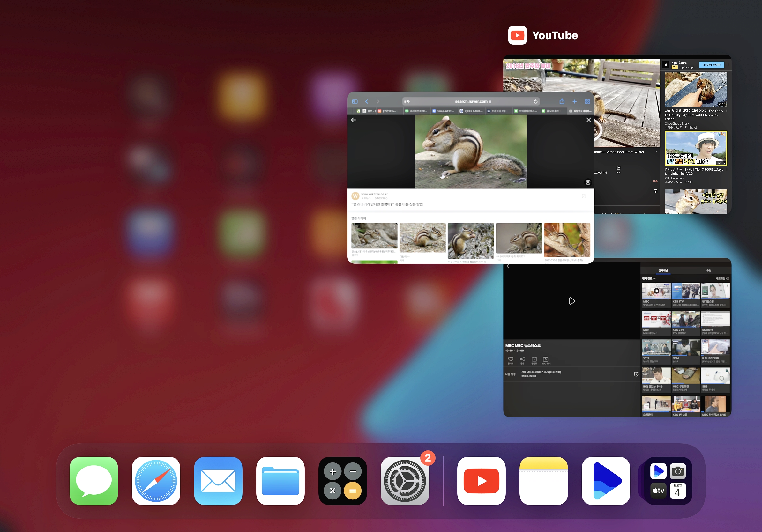Open the Mail app in the dock
The width and height of the screenshot is (762, 532).
click(x=218, y=481)
